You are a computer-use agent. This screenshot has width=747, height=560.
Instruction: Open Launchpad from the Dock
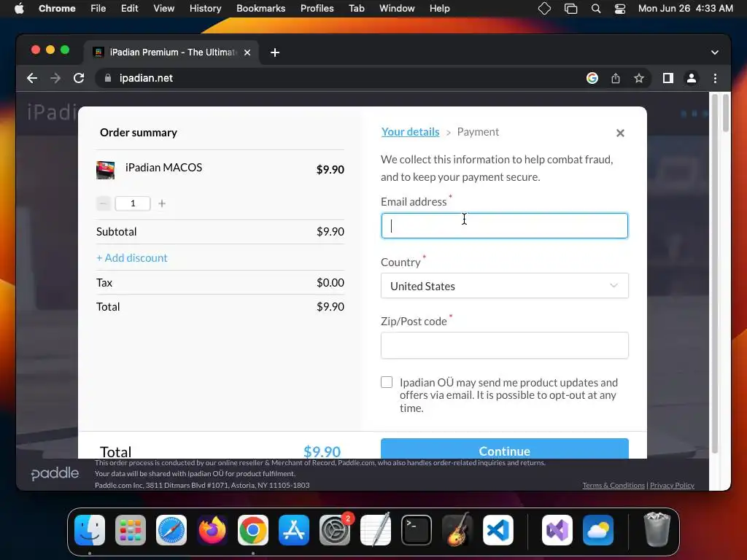[131, 530]
